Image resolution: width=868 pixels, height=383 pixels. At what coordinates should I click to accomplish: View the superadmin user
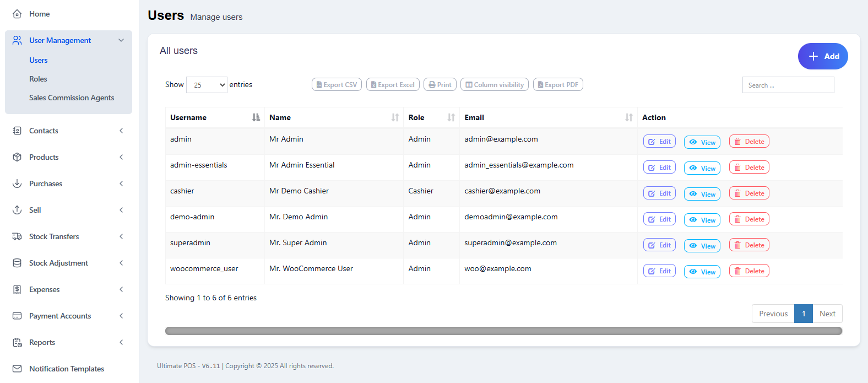tap(702, 246)
